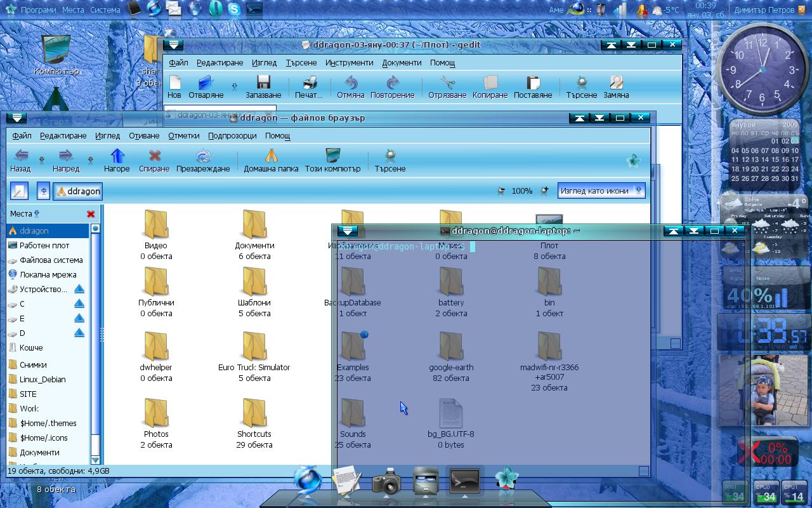Screen dimensions: 812x508
Task: Eject the D drive in the sidebar
Action: pos(79,333)
